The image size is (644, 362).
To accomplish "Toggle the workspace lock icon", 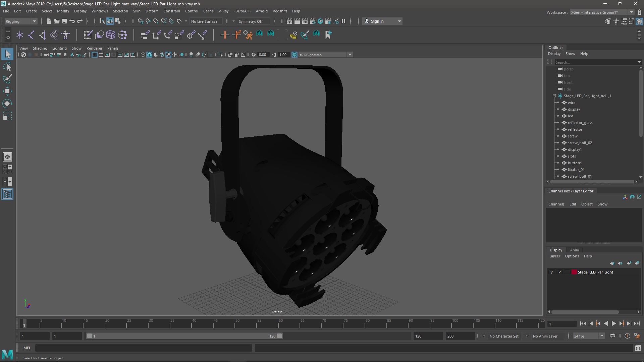I will point(639,12).
